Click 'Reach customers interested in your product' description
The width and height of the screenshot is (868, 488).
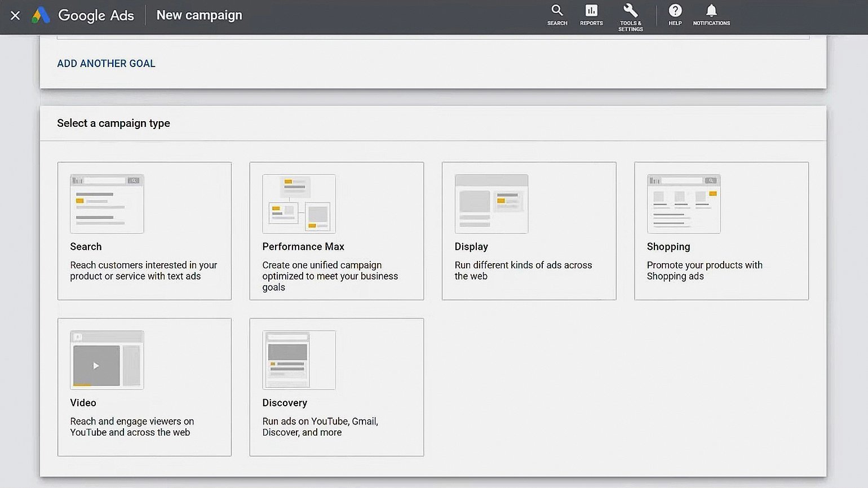(144, 270)
